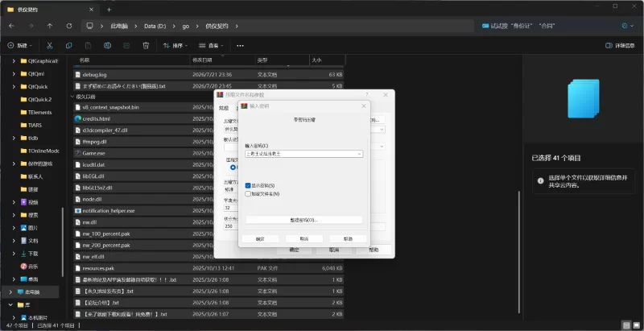Select notification_helper.exe file icon
This screenshot has height=331, width=644.
click(78, 211)
